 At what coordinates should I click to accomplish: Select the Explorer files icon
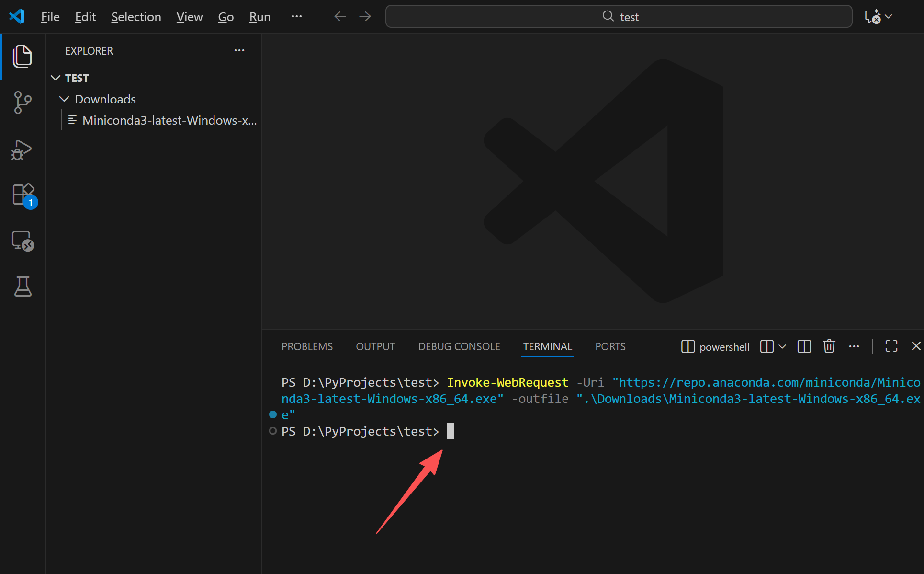pos(22,57)
